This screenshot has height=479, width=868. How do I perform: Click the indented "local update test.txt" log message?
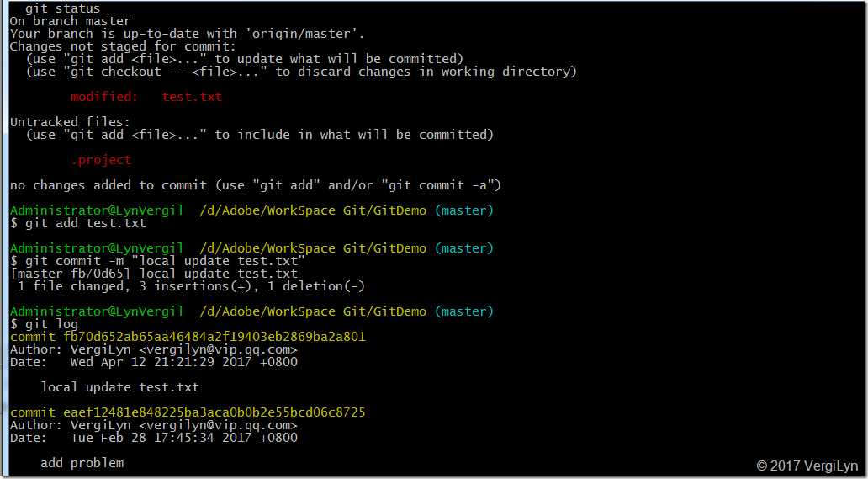pos(119,387)
